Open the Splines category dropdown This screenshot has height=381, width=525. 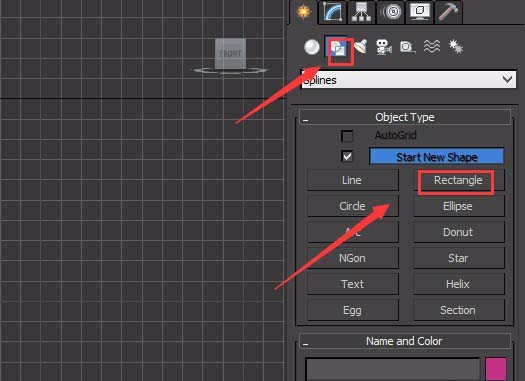408,80
